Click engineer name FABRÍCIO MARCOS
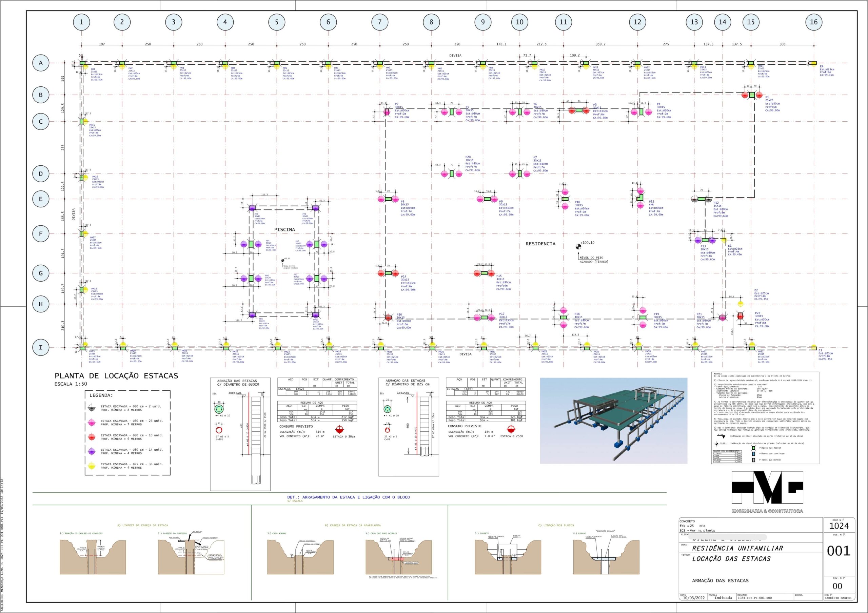Screen dimensions: 868x613 pyautogui.click(x=838, y=598)
